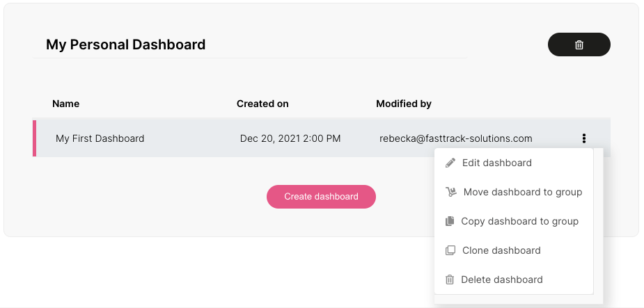Click the cart icon for moving to group
The width and height of the screenshot is (644, 308).
click(x=450, y=192)
